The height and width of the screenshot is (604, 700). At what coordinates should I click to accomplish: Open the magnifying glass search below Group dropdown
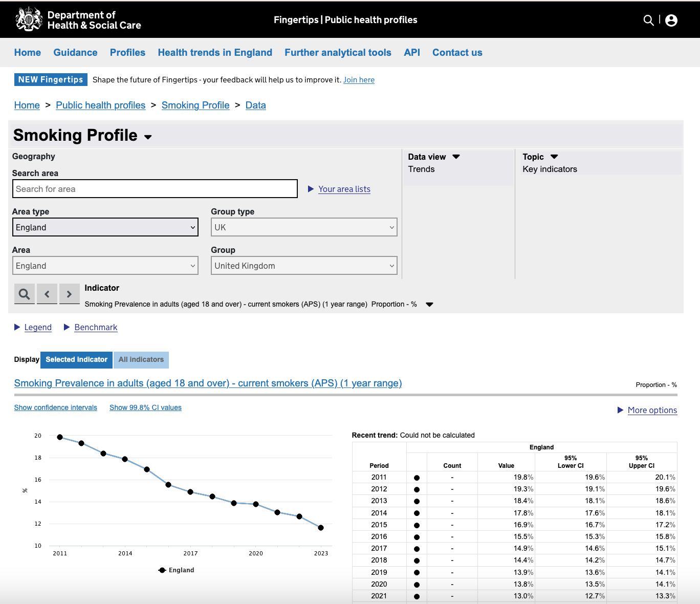point(24,294)
